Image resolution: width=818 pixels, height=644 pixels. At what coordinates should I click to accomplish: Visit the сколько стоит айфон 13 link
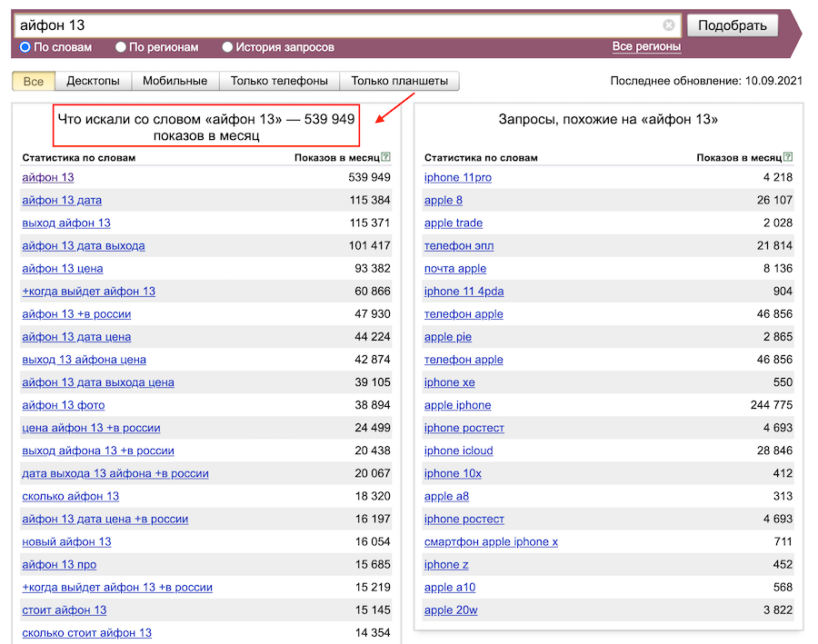(86, 632)
